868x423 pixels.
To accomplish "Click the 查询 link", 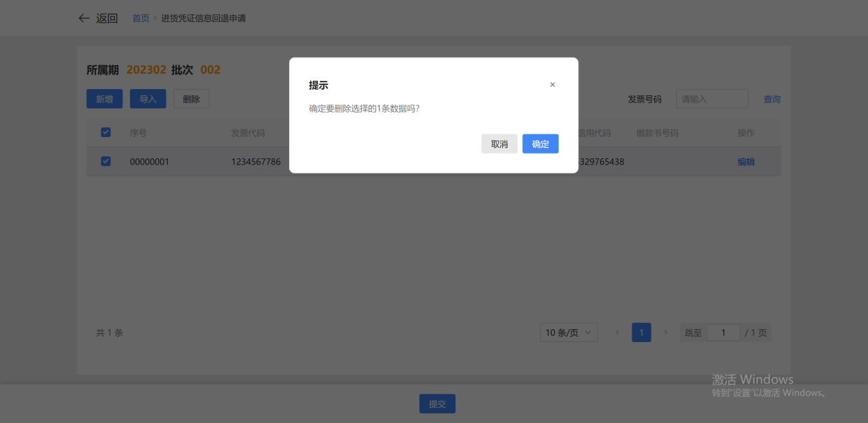I will 772,99.
